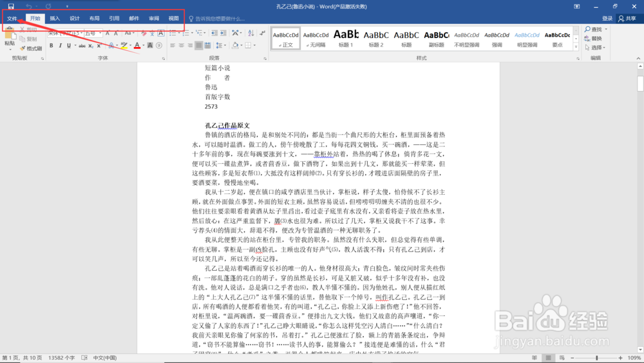Switch to the 引用 (References) tab
Screen dimensions: 644x363
pos(114,19)
